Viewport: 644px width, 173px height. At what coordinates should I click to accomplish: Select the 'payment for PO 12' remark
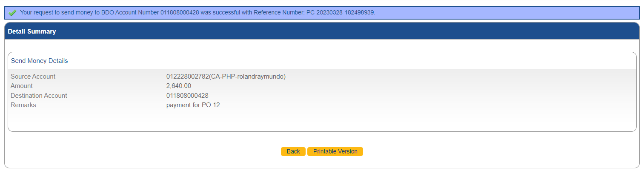click(x=193, y=105)
